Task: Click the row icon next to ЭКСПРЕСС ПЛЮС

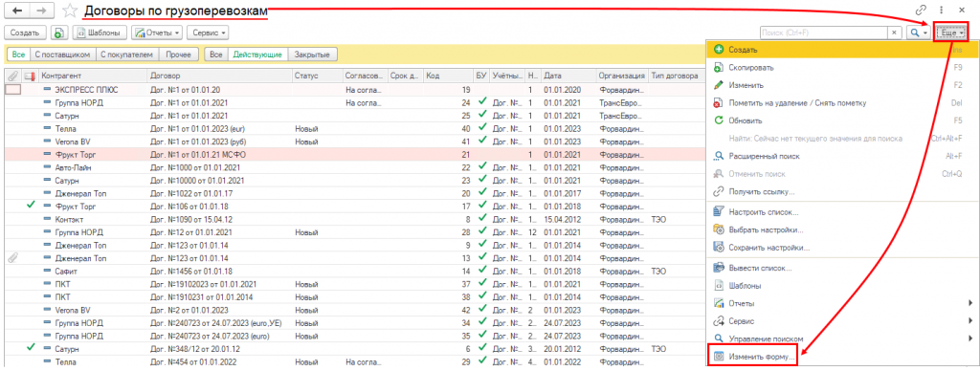Action: click(x=48, y=90)
